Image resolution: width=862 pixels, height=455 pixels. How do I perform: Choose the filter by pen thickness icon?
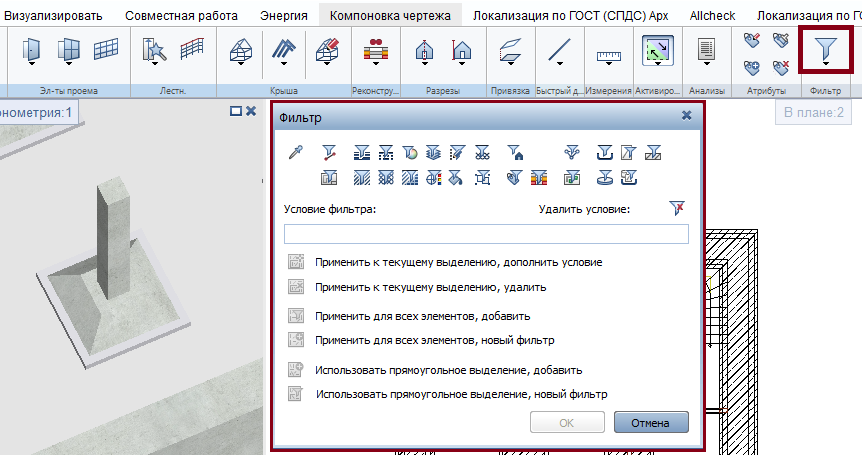coord(362,152)
